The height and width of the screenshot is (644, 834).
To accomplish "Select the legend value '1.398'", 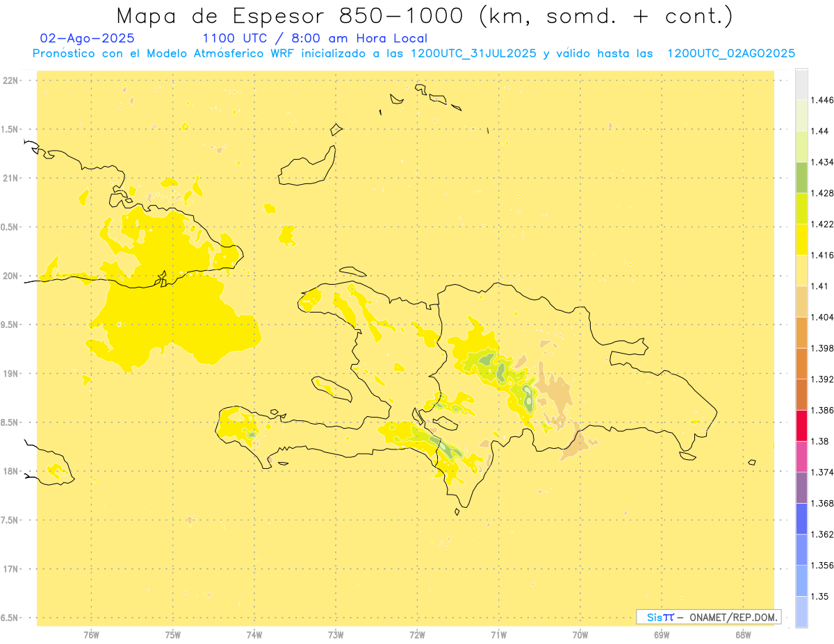I will point(821,348).
